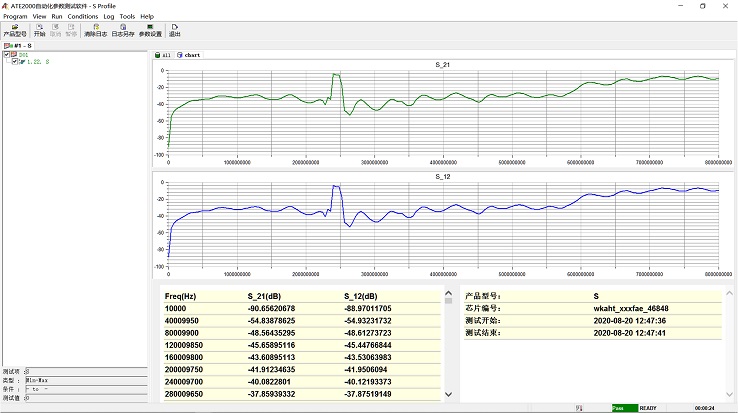Click the 类型 Min-Max field
Screen dimensions: 738x413
[86, 380]
